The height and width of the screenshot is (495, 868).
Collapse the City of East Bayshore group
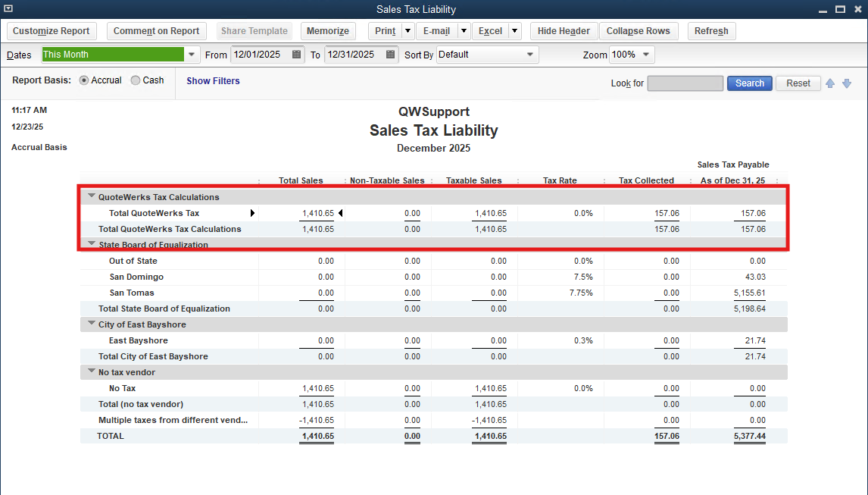coord(92,324)
